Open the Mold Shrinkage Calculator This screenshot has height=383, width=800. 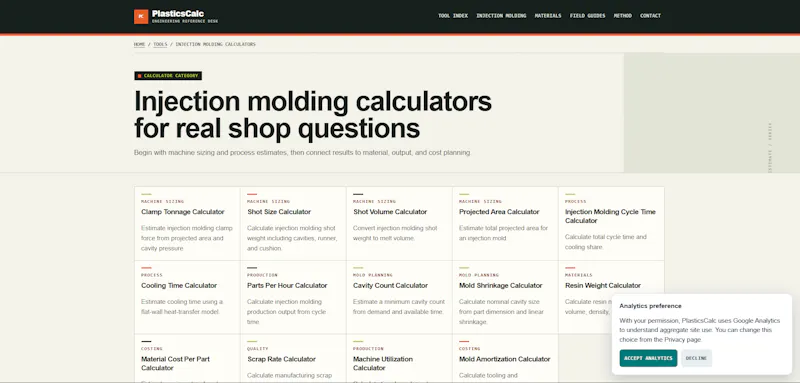[x=501, y=286]
